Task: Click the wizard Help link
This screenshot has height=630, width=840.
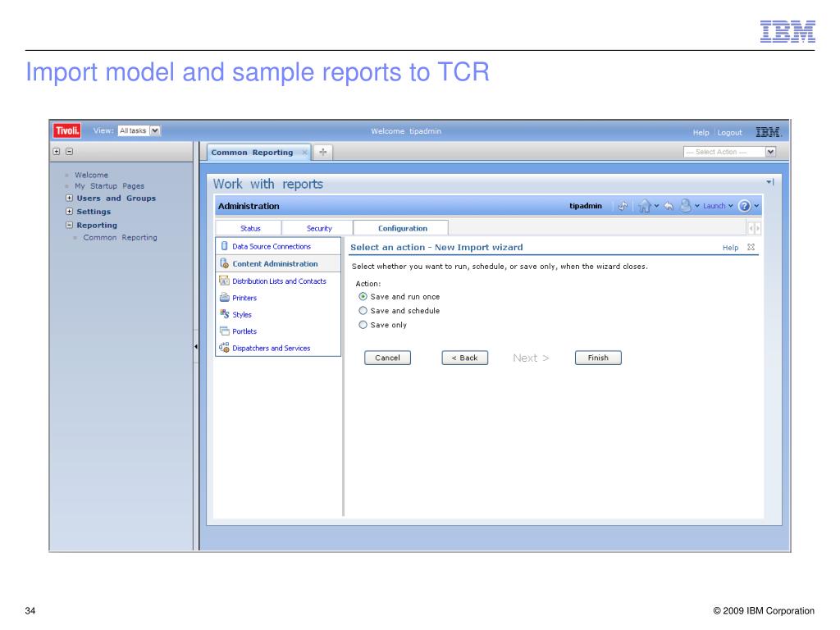Action: [730, 248]
